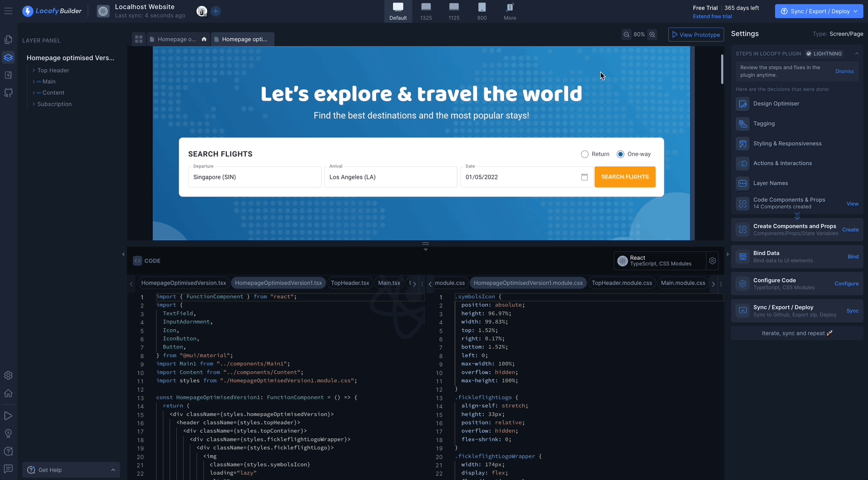
Task: Open TopHeader.module.css file tab
Action: pyautogui.click(x=622, y=283)
